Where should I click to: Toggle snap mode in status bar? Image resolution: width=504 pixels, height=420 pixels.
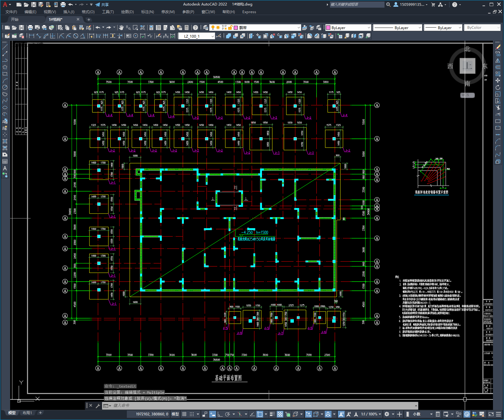coord(192,414)
